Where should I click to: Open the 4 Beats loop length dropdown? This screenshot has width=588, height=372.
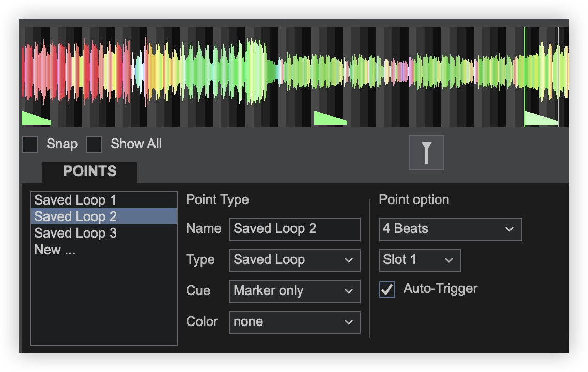[450, 229]
